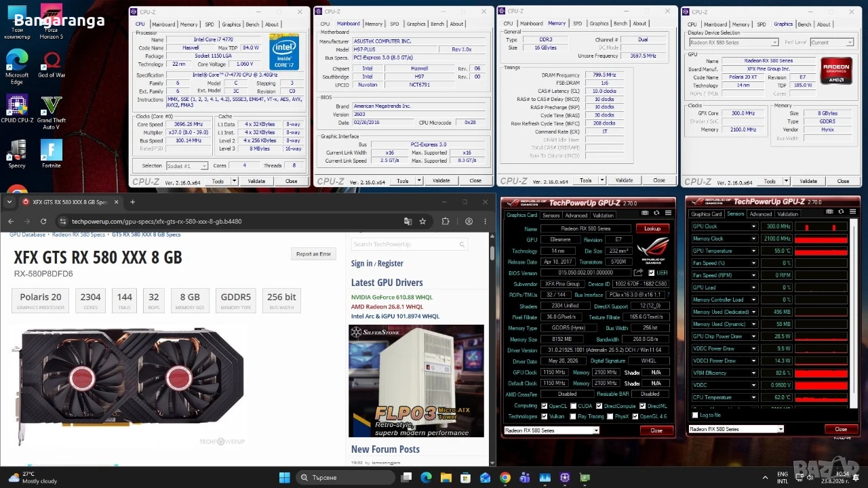Click the Report an Error button
The height and width of the screenshot is (488, 868).
coord(313,254)
